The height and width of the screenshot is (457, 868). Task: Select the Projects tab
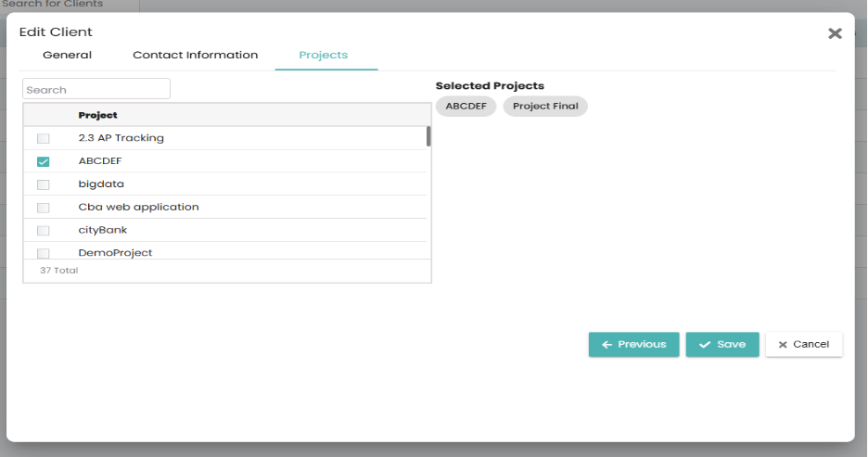pos(324,55)
